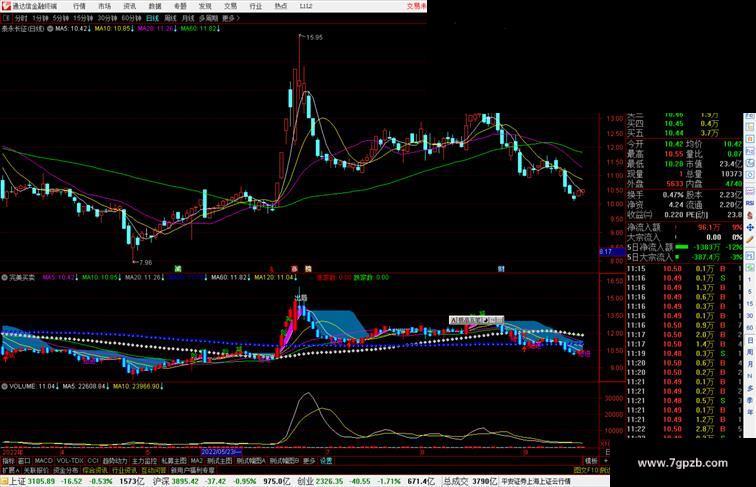Viewport: 756px width, 487px height.
Task: Switch chart to 30分钟 period
Action: (107, 18)
